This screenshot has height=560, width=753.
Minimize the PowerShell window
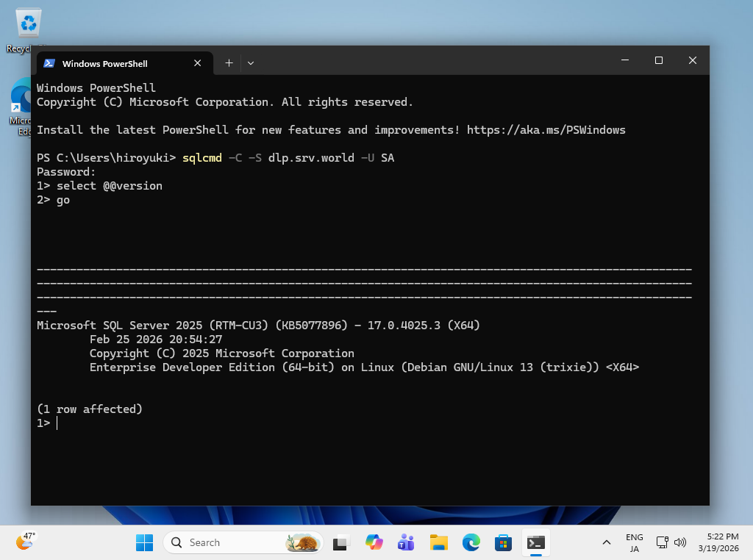click(625, 60)
